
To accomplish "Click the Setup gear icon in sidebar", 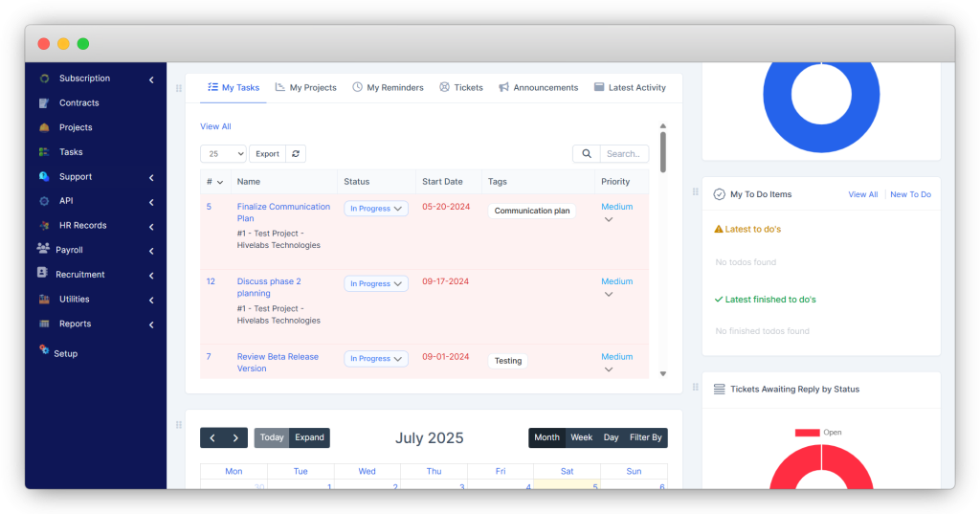I will click(44, 350).
